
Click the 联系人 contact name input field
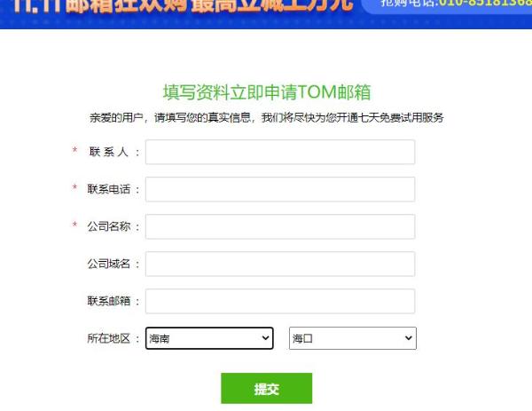280,152
